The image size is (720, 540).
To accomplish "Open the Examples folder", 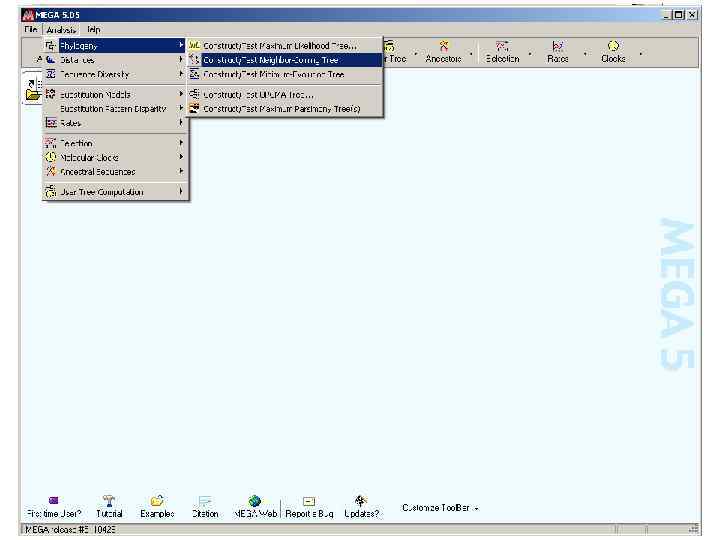I will (157, 507).
